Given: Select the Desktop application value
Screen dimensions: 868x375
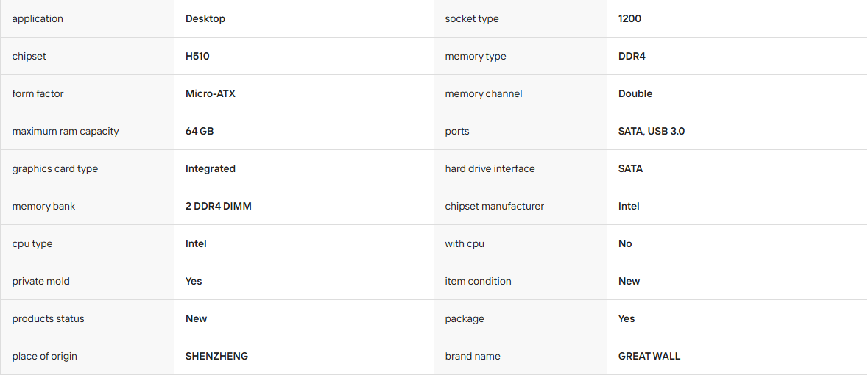Looking at the screenshot, I should pyautogui.click(x=205, y=19).
